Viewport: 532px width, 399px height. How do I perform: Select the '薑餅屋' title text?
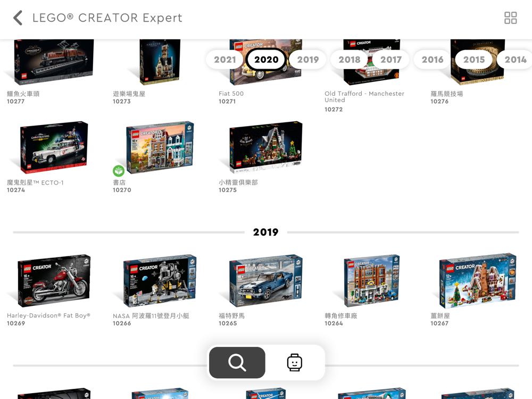(x=440, y=316)
